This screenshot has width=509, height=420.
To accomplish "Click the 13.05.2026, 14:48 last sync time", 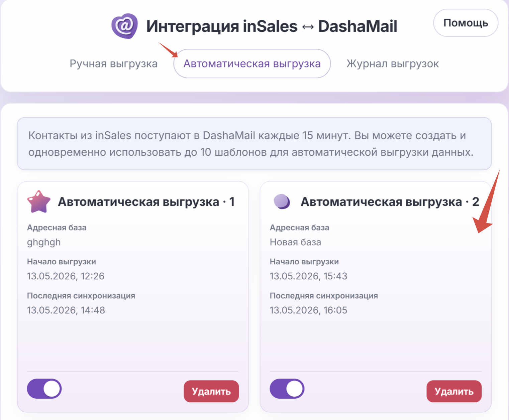I will coord(66,310).
